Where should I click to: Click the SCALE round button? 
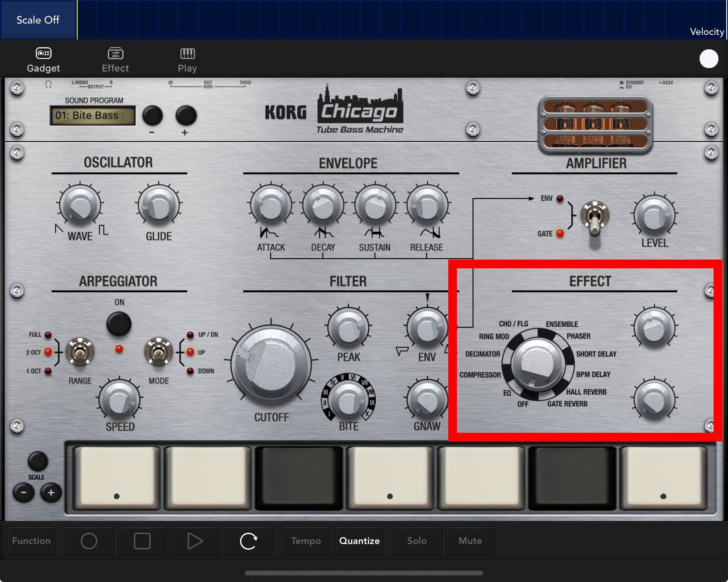click(38, 461)
